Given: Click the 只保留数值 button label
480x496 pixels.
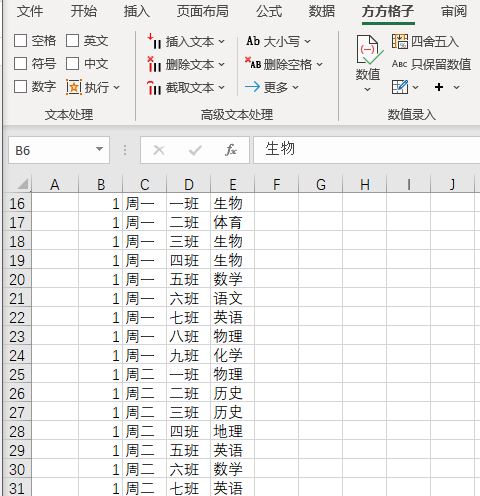Looking at the screenshot, I should click(441, 64).
